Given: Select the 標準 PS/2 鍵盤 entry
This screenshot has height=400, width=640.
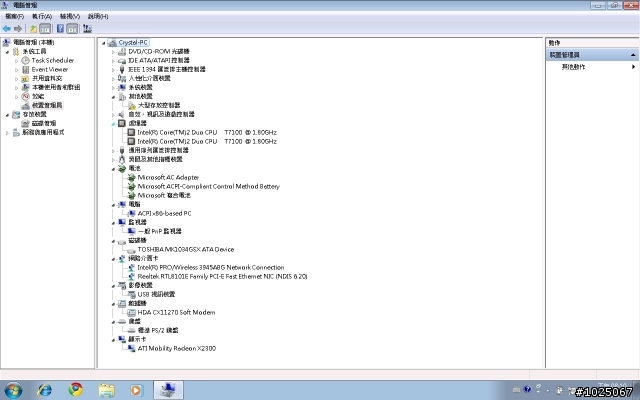Looking at the screenshot, I should coord(158,330).
